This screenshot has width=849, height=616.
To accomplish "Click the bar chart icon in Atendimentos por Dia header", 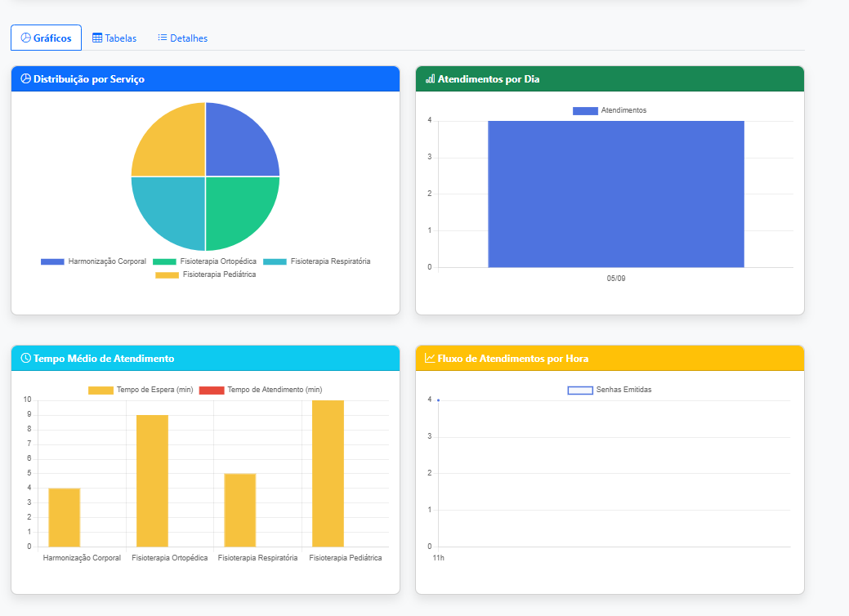I will [430, 79].
